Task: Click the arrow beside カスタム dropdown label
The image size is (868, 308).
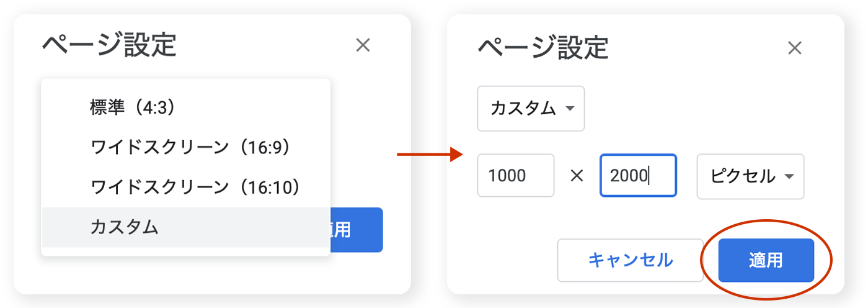Action: (x=570, y=109)
